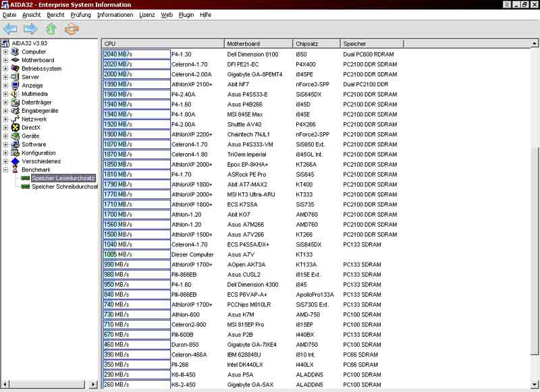This screenshot has width=540, height=392.
Task: Click the green up arrow toolbar icon
Action: [51, 29]
